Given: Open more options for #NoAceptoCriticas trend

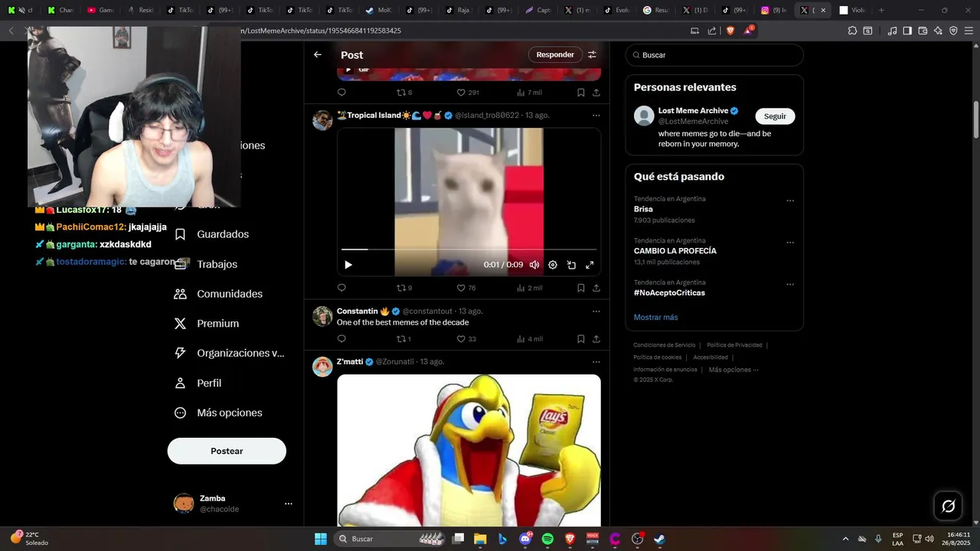Looking at the screenshot, I should 790,284.
